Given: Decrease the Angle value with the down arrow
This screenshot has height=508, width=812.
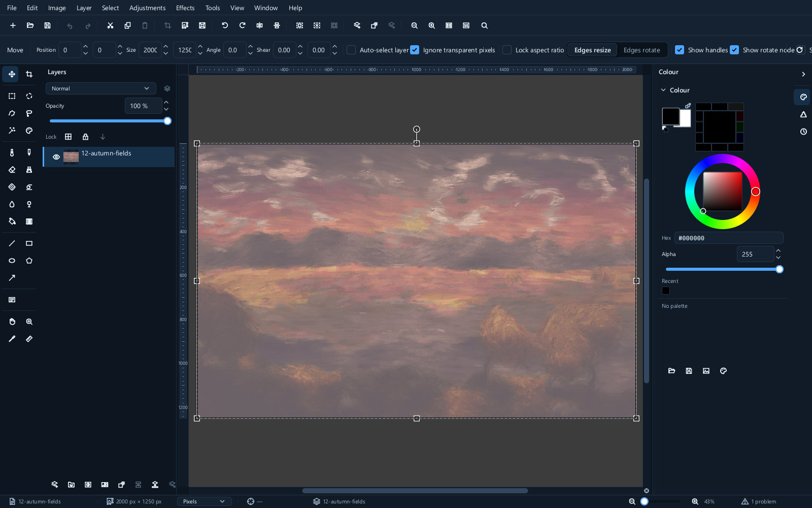Looking at the screenshot, I should point(250,53).
